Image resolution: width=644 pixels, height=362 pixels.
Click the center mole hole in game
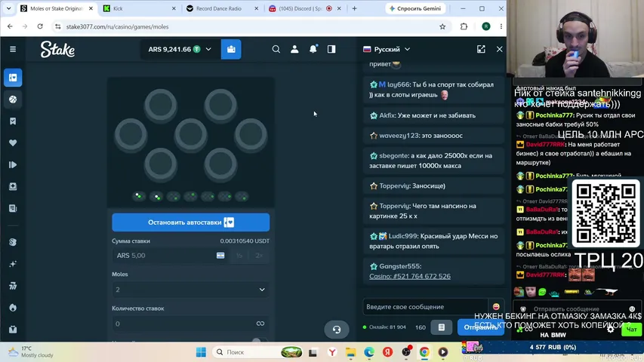(x=190, y=135)
